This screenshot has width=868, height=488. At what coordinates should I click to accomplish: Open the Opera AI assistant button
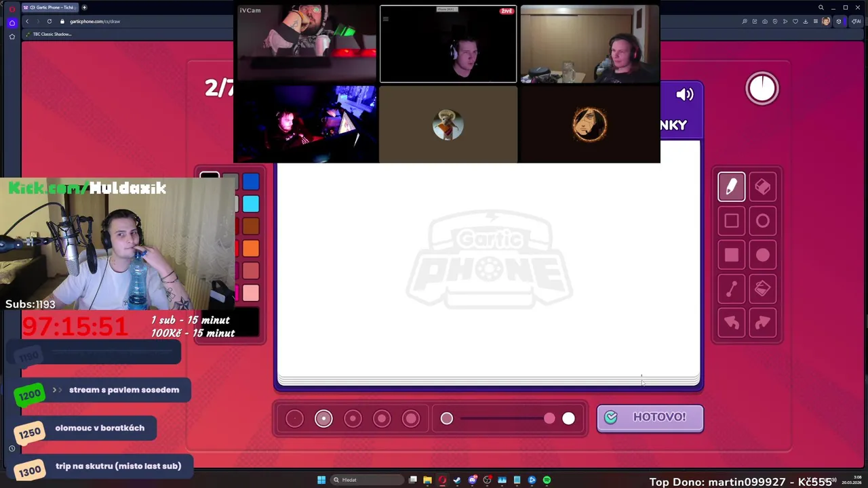(x=856, y=21)
